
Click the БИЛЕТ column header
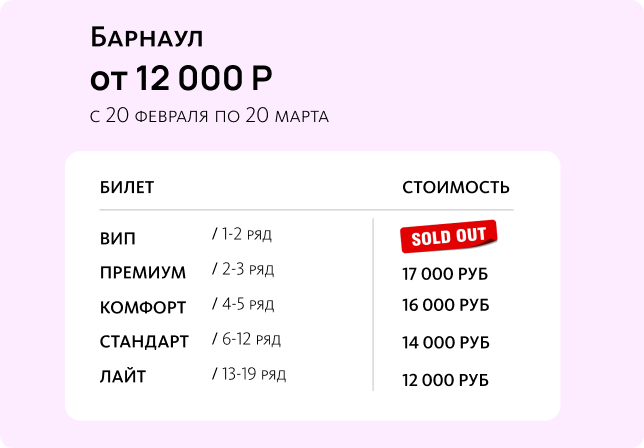click(x=127, y=187)
